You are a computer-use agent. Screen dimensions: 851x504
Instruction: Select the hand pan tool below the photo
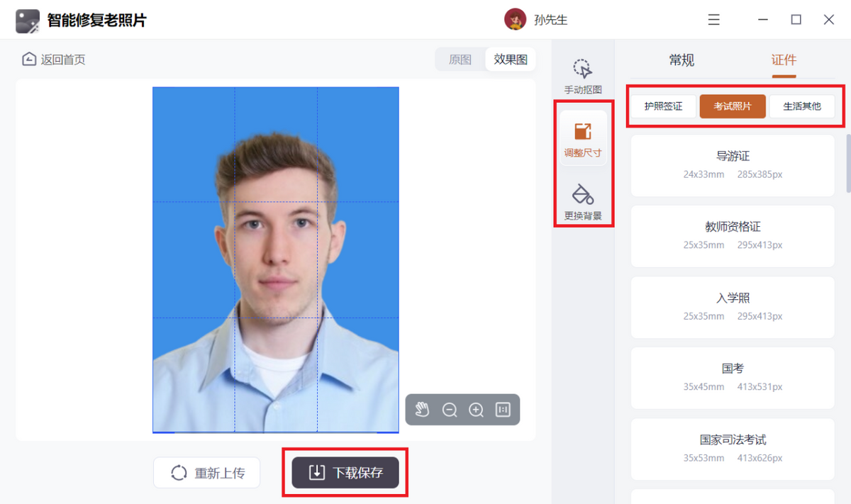coord(423,410)
